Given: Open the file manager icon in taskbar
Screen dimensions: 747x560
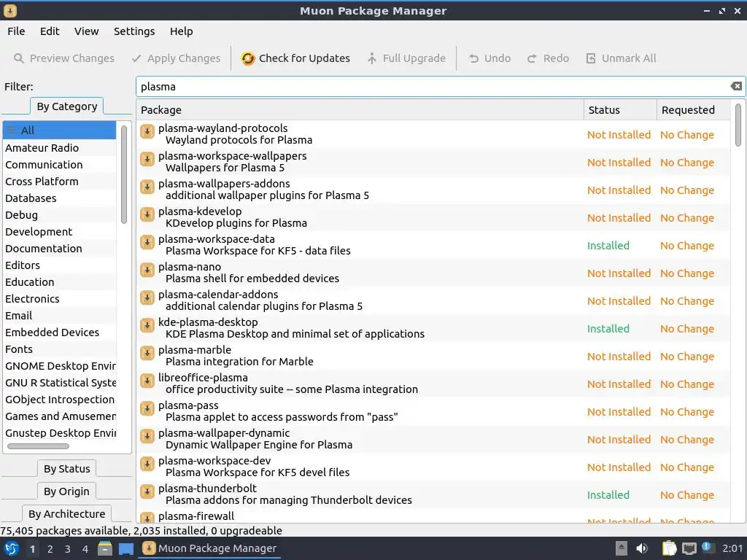Looking at the screenshot, I should pos(105,548).
